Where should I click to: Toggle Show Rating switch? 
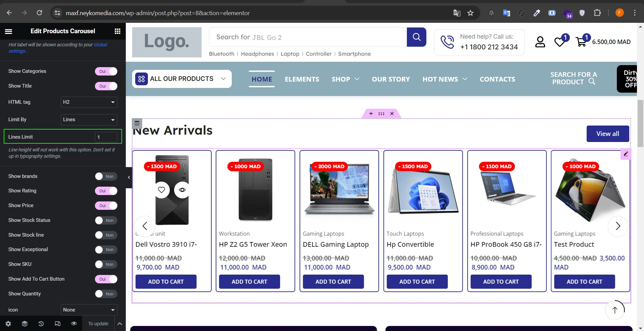point(106,191)
